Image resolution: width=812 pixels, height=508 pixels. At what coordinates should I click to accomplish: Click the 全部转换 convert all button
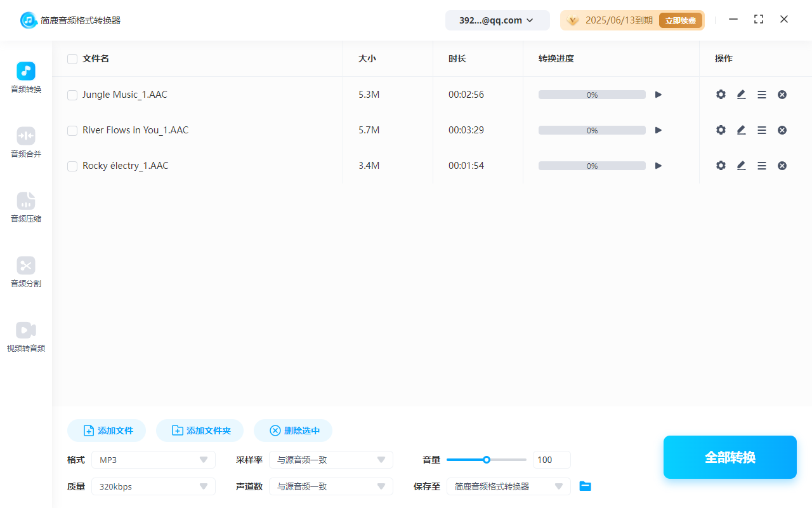(x=730, y=457)
